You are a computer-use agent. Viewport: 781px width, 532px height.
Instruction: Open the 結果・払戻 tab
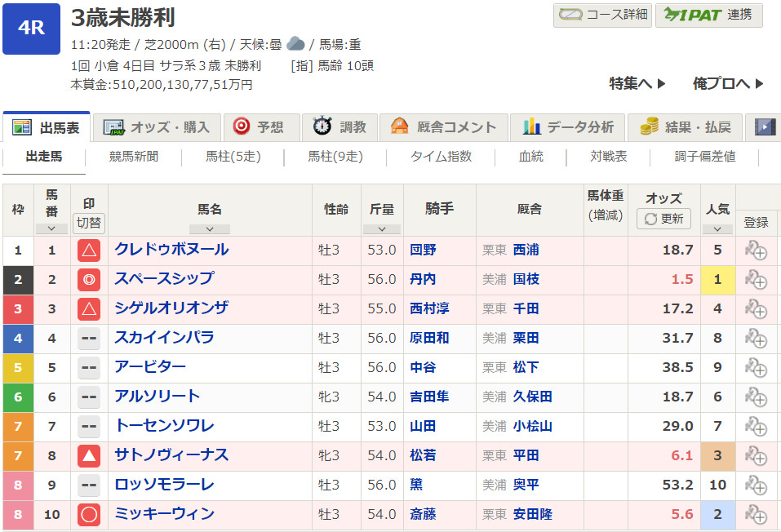pos(685,127)
